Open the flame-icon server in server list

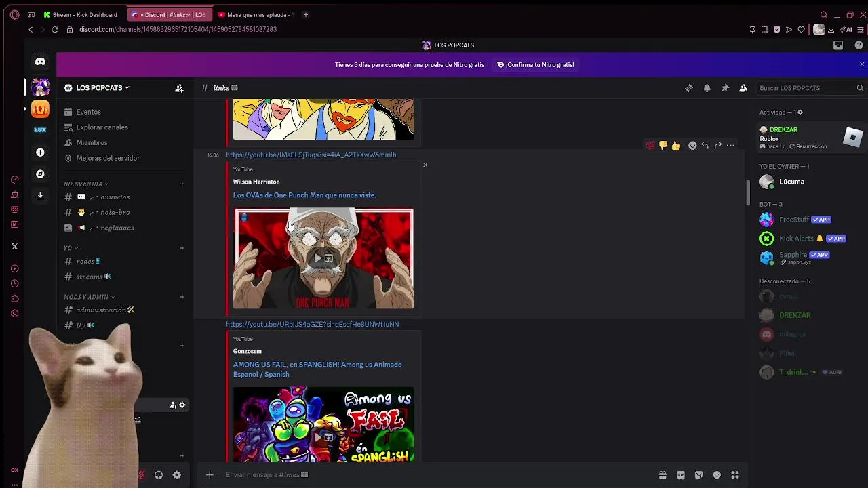pyautogui.click(x=40, y=108)
